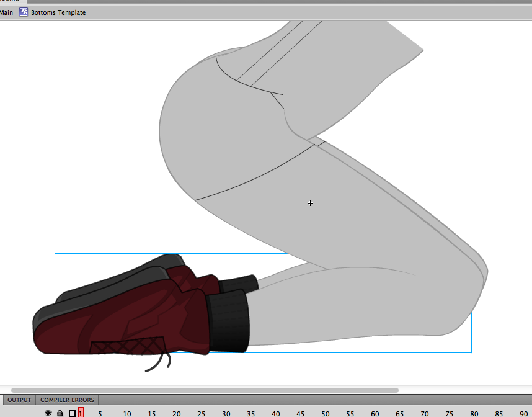Open the Compiler Errors tab
This screenshot has height=417, width=532.
coord(67,400)
